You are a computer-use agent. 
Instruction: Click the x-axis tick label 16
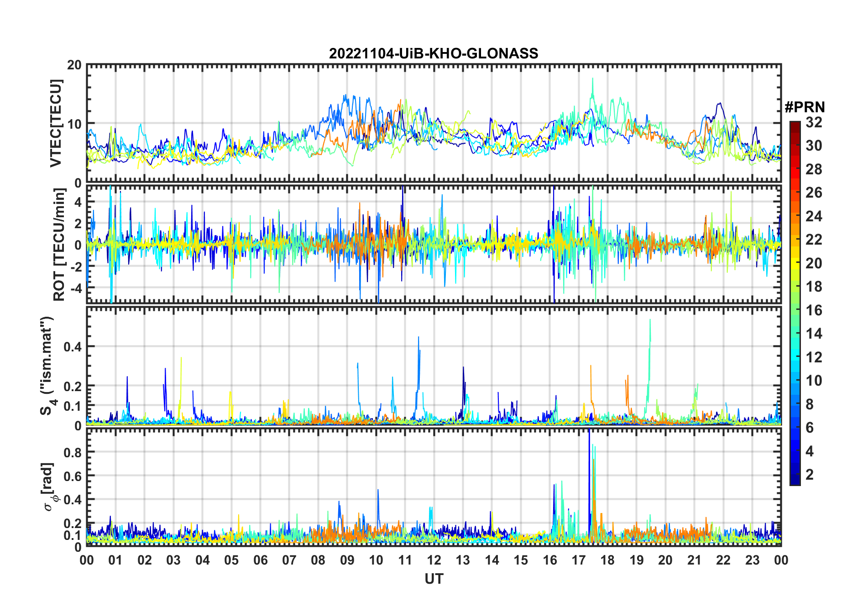(x=550, y=560)
